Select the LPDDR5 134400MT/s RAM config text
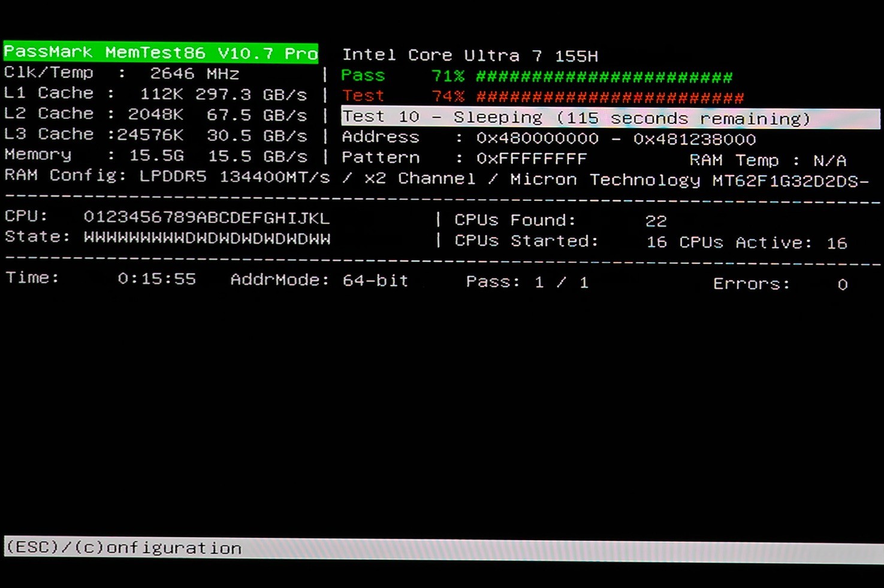Viewport: 884px width, 588px height. pyautogui.click(x=234, y=177)
